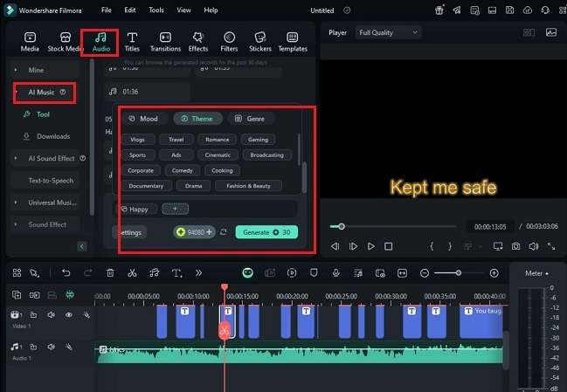Select the Gaming theme tag
The image size is (567, 392).
click(259, 140)
